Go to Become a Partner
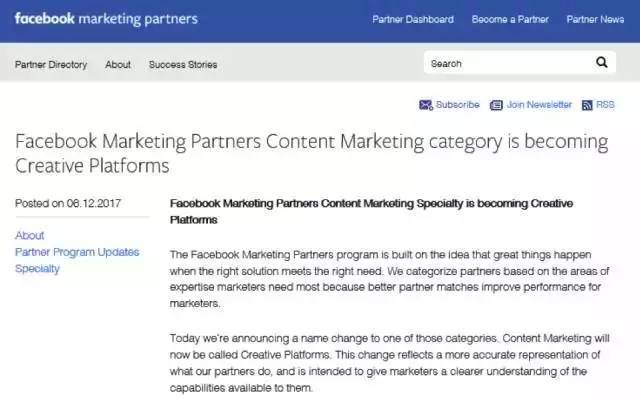Screen dimensions: 640x400 tap(510, 19)
